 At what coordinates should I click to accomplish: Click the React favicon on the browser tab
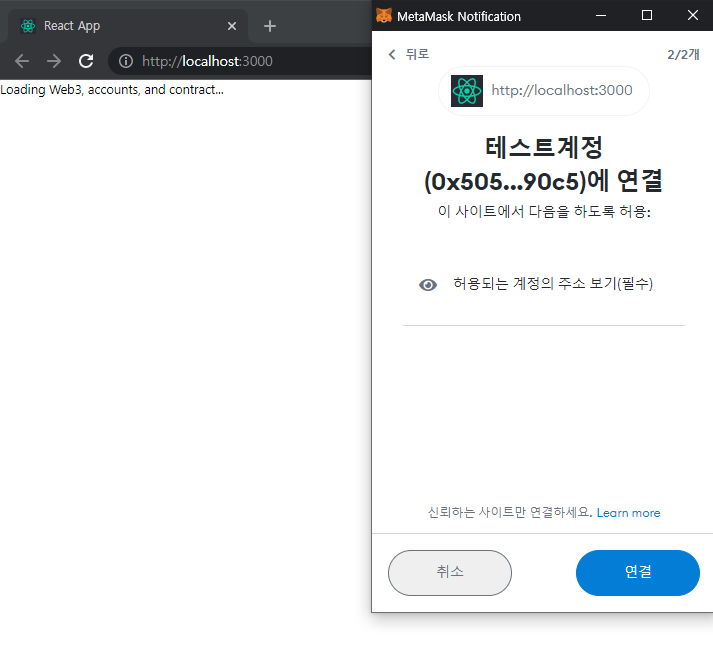(28, 26)
